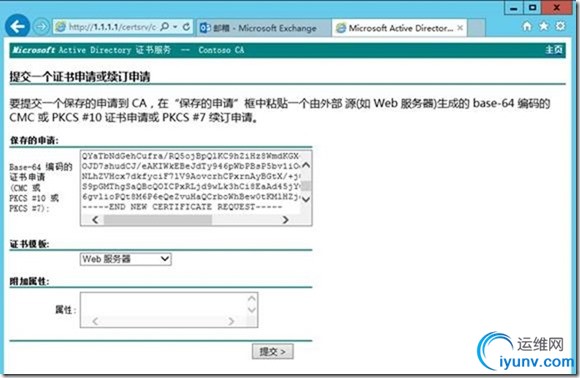Click the search magnifier in address bar
Screen dimensions: 580x378
coord(165,27)
